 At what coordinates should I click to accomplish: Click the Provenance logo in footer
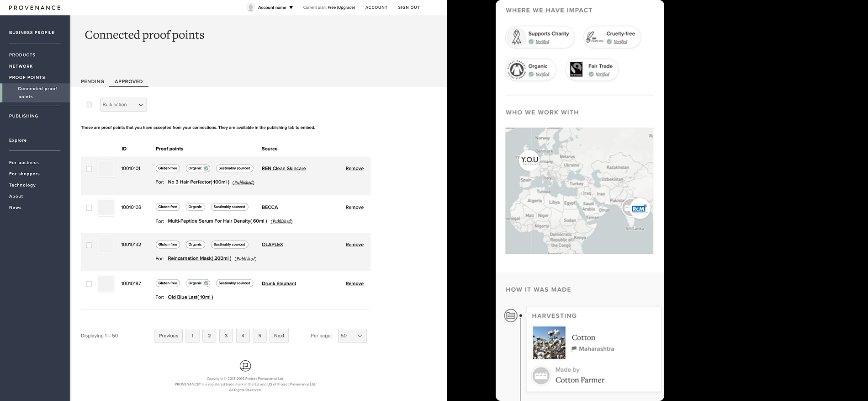tap(245, 366)
